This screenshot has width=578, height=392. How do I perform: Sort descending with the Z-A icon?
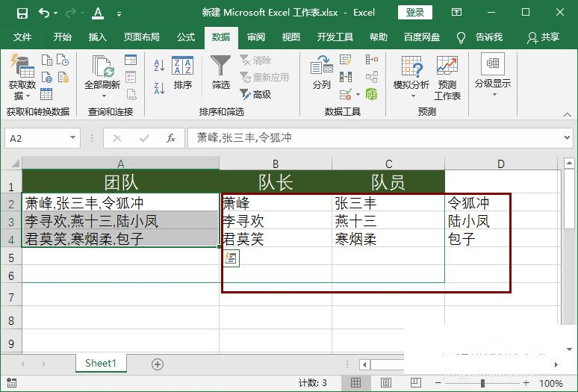[x=159, y=88]
